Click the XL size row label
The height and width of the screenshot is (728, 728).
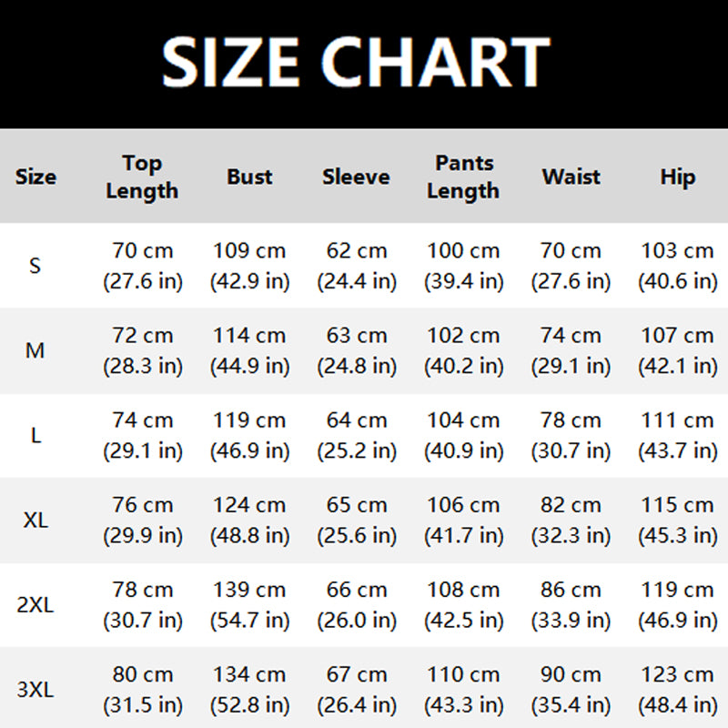point(35,521)
